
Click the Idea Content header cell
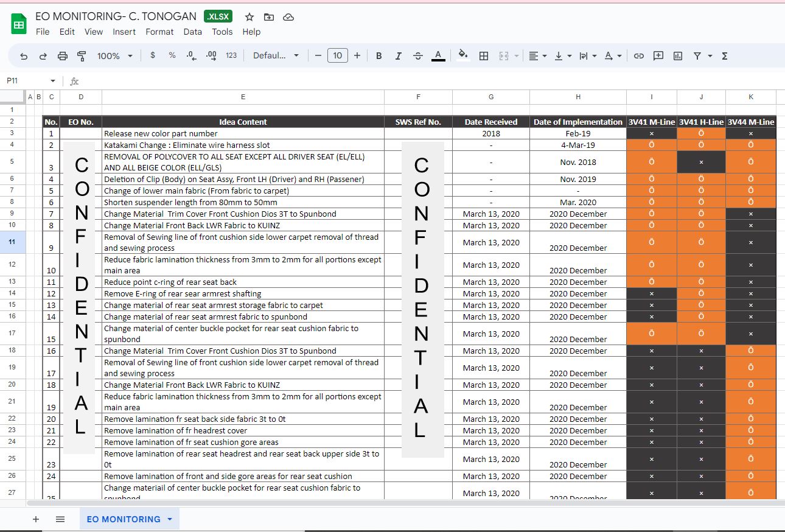pos(243,122)
